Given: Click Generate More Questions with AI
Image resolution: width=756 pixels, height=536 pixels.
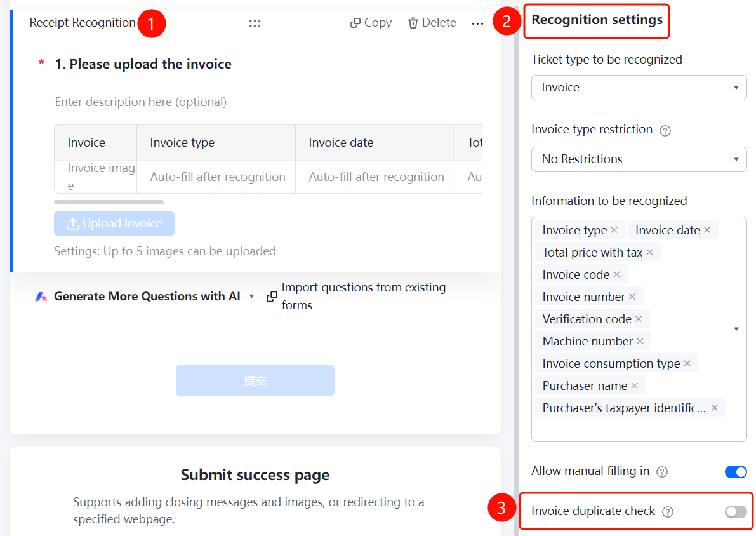Looking at the screenshot, I should [x=147, y=296].
